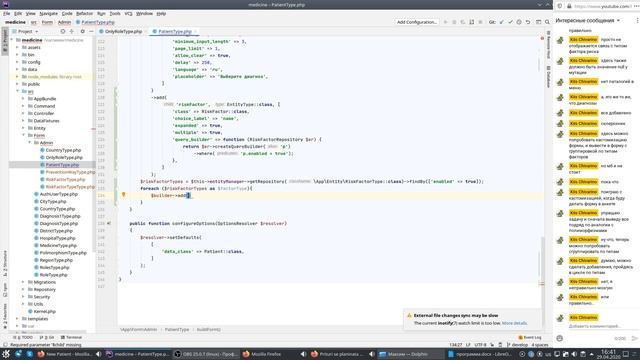Click the develop git branch in the status bar
The width and height of the screenshot is (640, 360).
tap(517, 345)
